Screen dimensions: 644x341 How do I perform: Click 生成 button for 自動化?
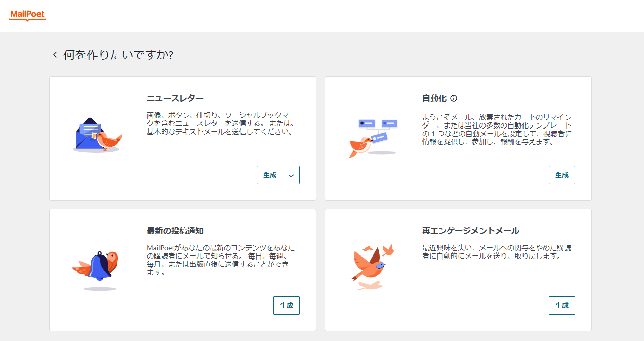562,175
